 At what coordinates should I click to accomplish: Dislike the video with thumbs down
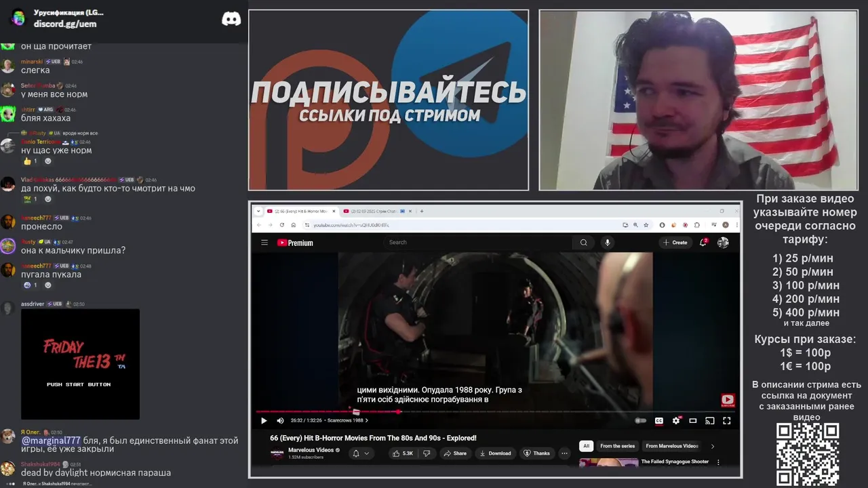click(x=427, y=453)
